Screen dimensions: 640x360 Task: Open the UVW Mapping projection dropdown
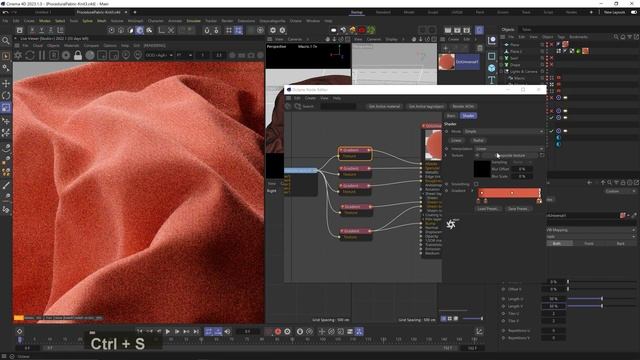point(591,230)
